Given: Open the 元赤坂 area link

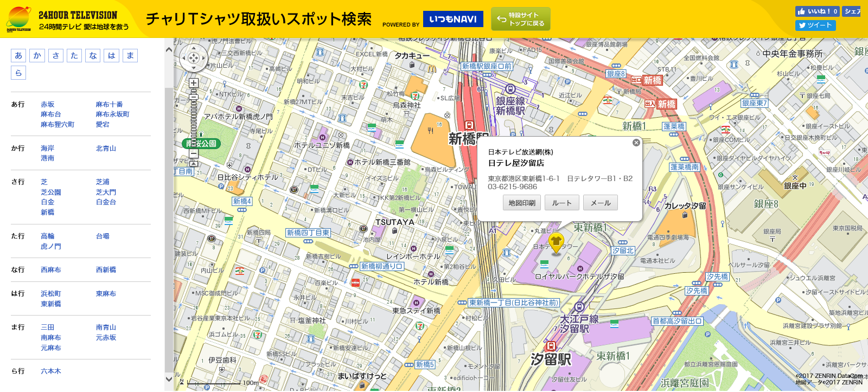Looking at the screenshot, I should (106, 338).
